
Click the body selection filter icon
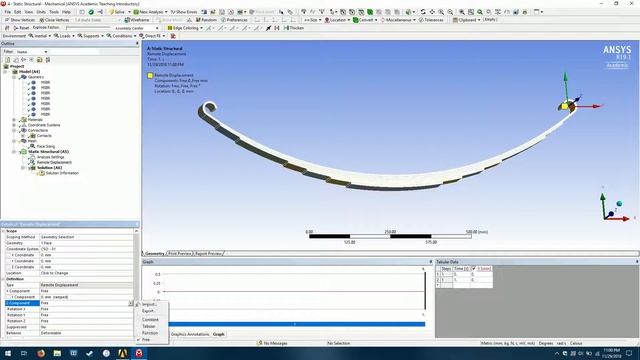pyautogui.click(x=370, y=12)
